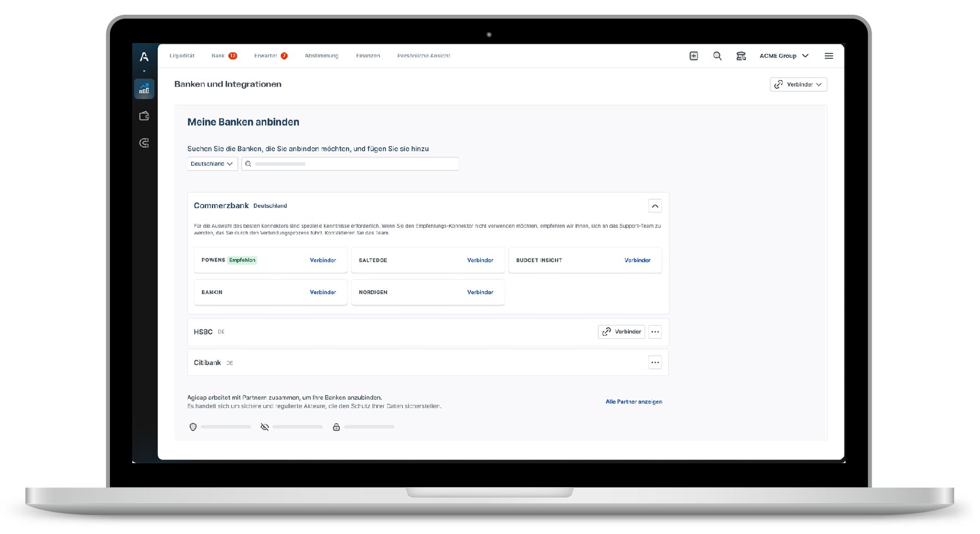Open the ACME Group account dropdown
This screenshot has width=980, height=534.
pos(784,56)
